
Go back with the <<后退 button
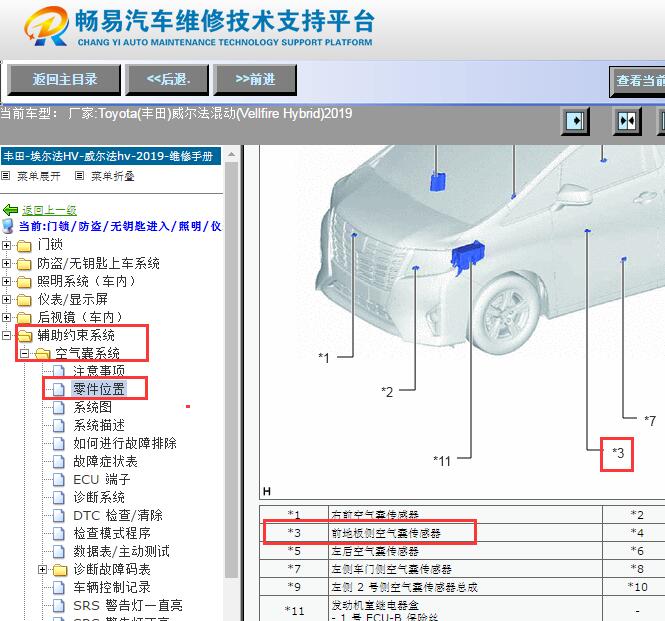(x=167, y=79)
